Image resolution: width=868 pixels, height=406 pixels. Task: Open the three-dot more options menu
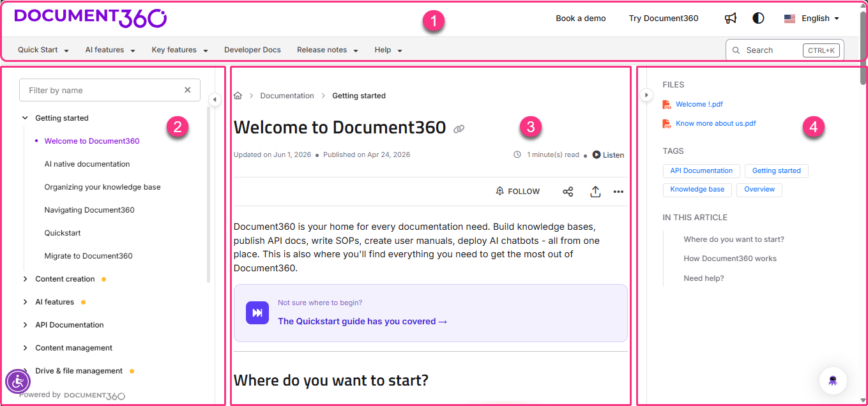[x=618, y=192]
